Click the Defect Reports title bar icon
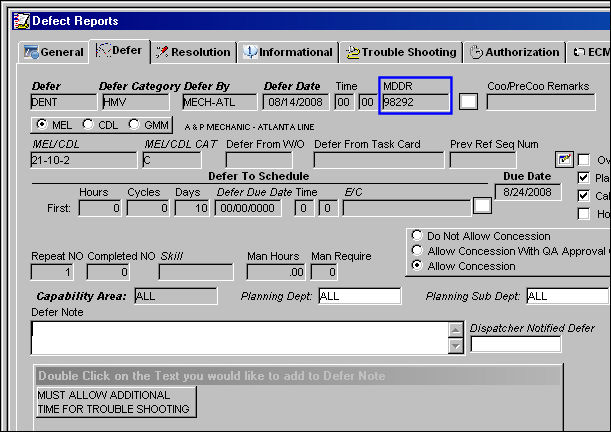 (x=21, y=21)
